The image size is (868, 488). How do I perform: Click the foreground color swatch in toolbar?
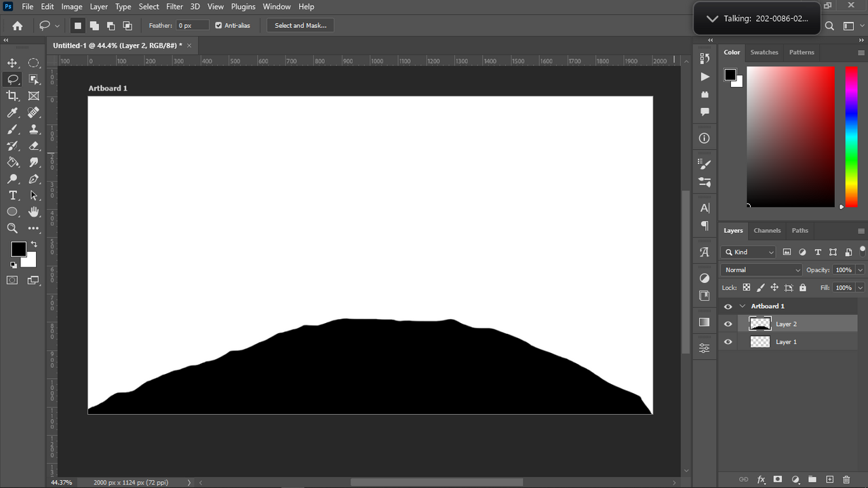(18, 249)
